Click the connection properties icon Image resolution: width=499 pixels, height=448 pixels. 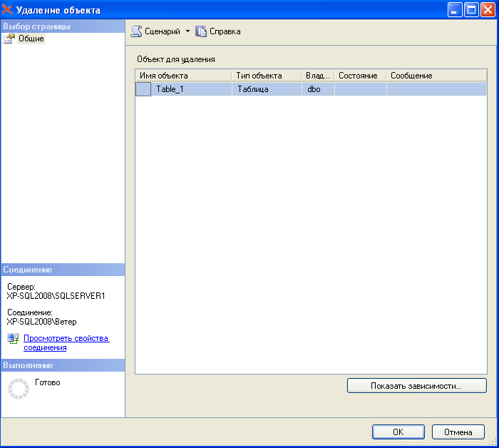pyautogui.click(x=13, y=339)
